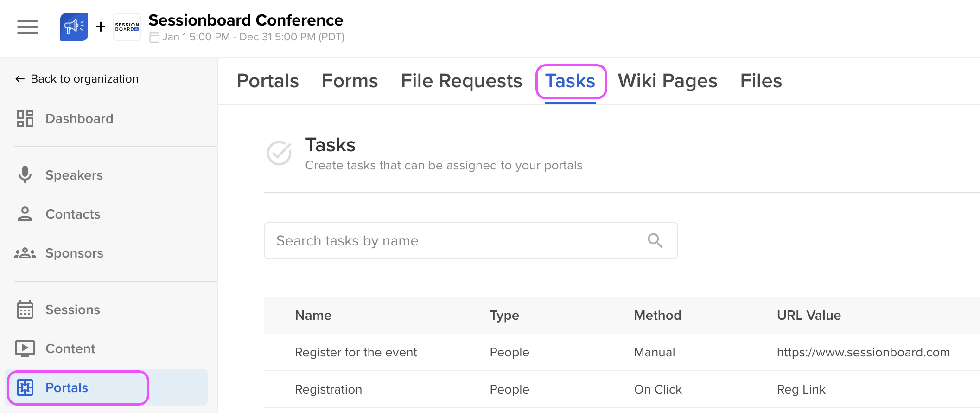Viewport: 980px width, 413px height.
Task: Open the Portals tab in top bar
Action: click(267, 81)
